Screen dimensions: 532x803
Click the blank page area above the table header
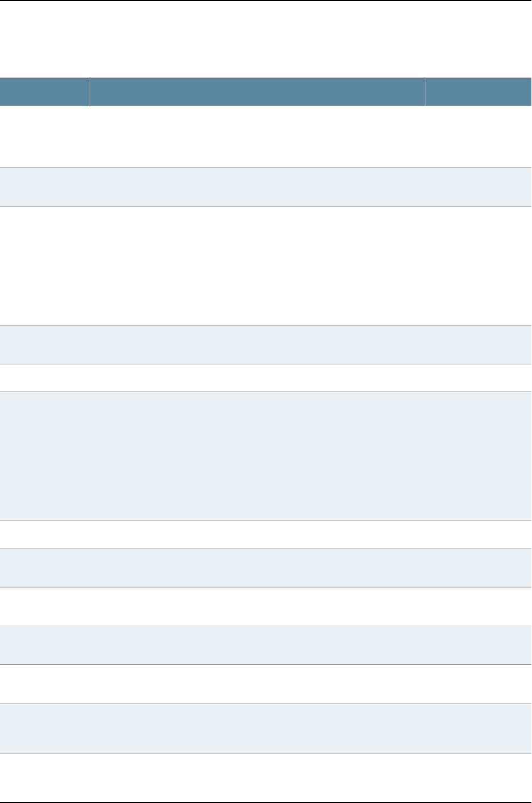[x=266, y=40]
